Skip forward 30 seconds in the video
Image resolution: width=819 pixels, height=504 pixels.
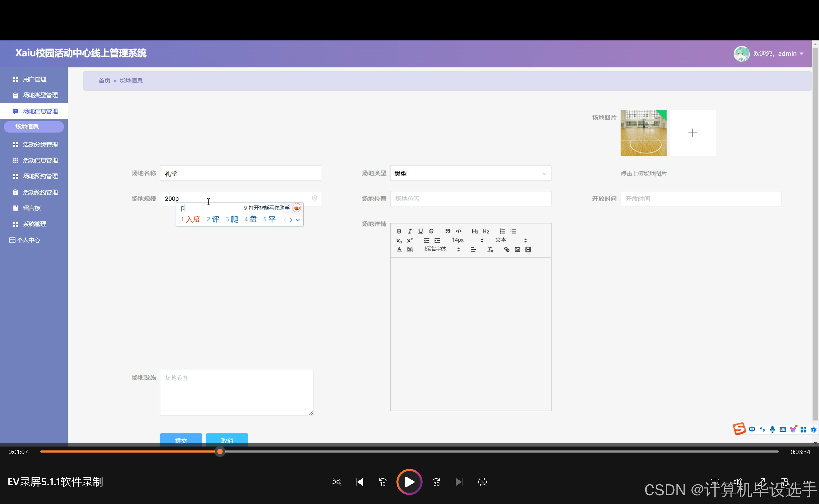pyautogui.click(x=436, y=482)
